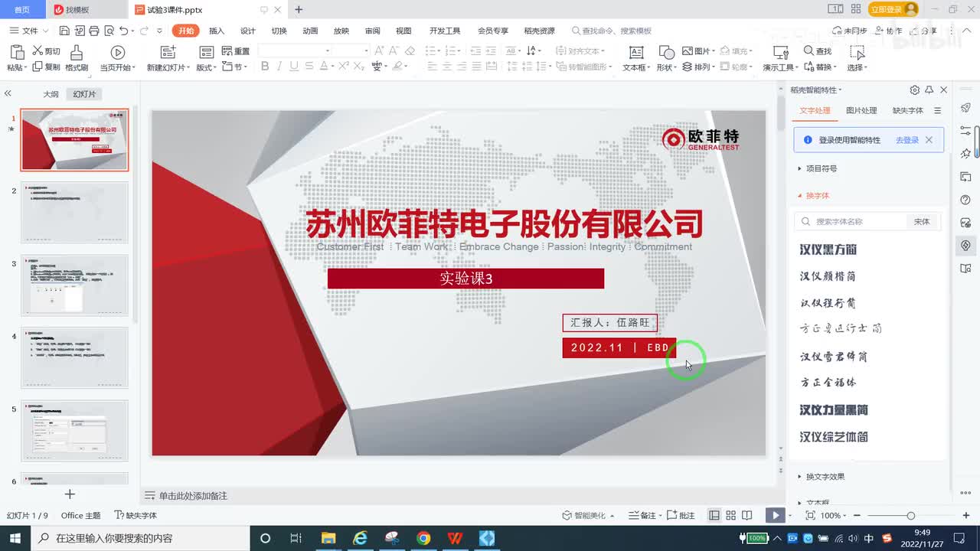Select slide 3 thumbnail
This screenshot has height=551, width=980.
[74, 285]
